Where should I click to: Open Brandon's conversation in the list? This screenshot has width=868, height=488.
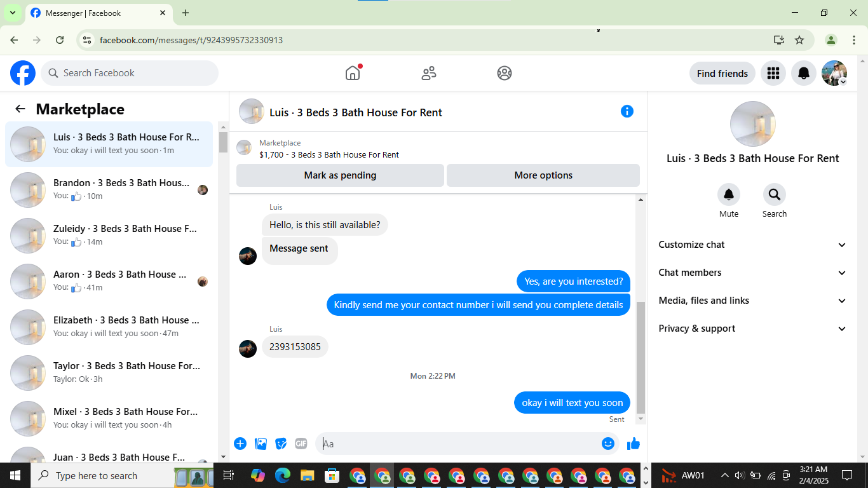click(x=109, y=190)
